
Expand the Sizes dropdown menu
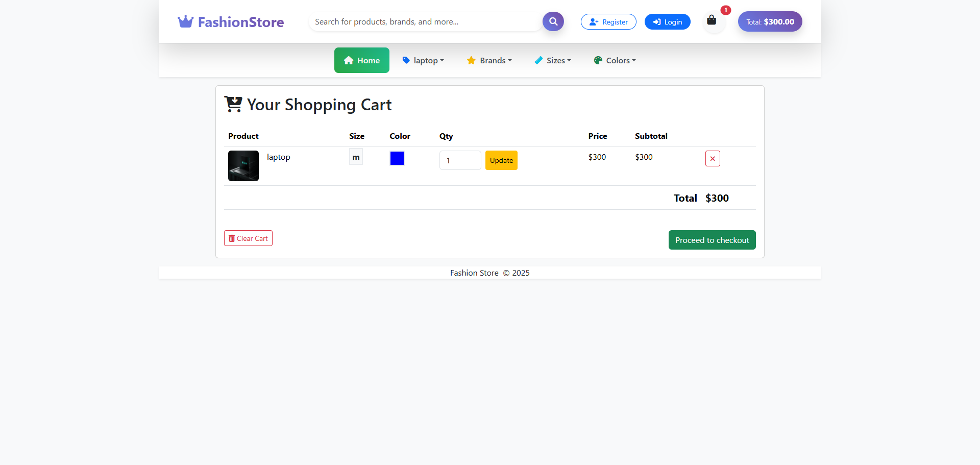[553, 60]
